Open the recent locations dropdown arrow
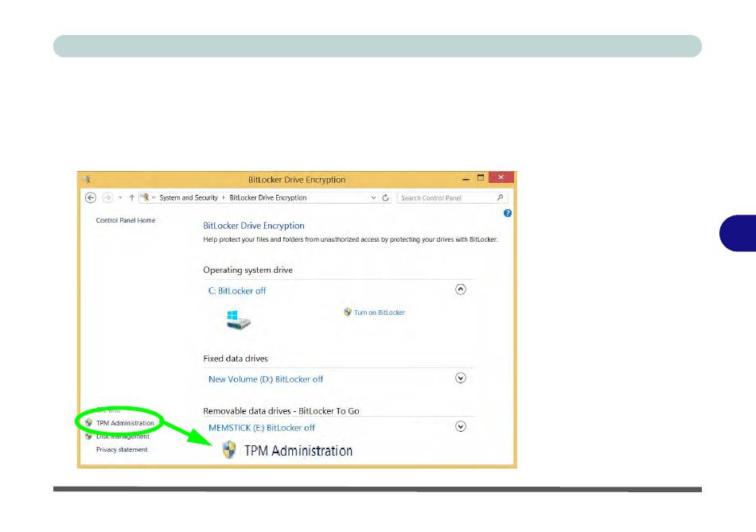756x532 pixels. coord(120,197)
